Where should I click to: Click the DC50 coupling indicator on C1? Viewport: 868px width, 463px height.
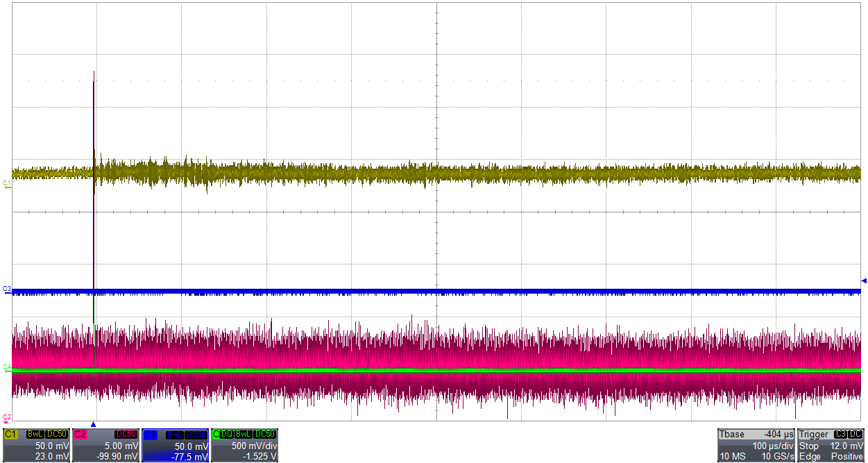(56, 435)
